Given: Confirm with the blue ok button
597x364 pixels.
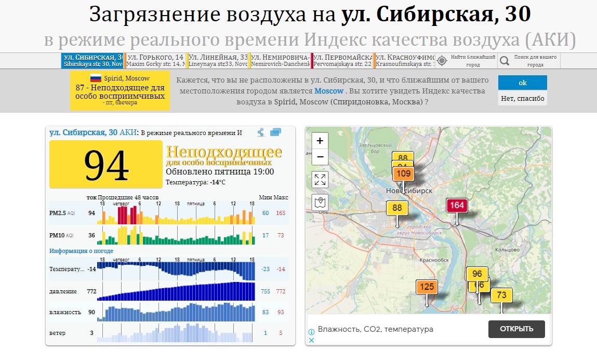Looking at the screenshot, I should (x=522, y=83).
